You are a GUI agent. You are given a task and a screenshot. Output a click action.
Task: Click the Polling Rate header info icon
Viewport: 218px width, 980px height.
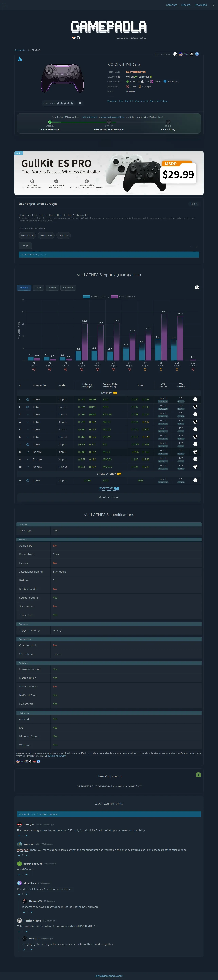click(115, 387)
